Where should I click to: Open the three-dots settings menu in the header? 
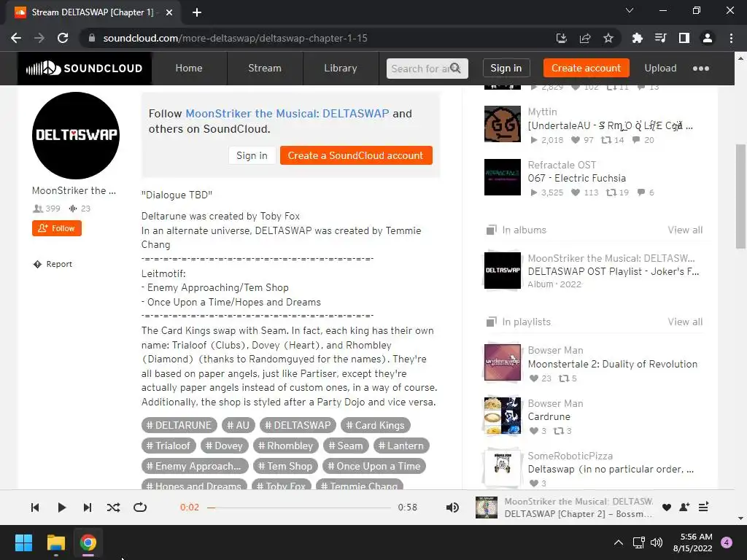coord(701,69)
